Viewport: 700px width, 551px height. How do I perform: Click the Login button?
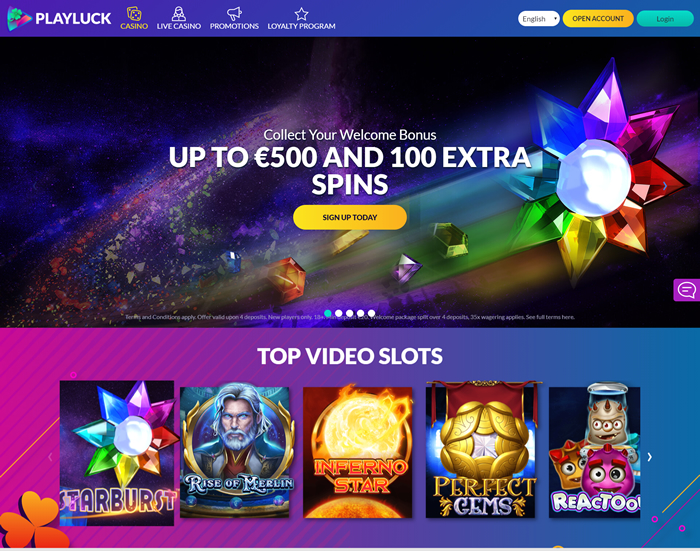click(665, 19)
